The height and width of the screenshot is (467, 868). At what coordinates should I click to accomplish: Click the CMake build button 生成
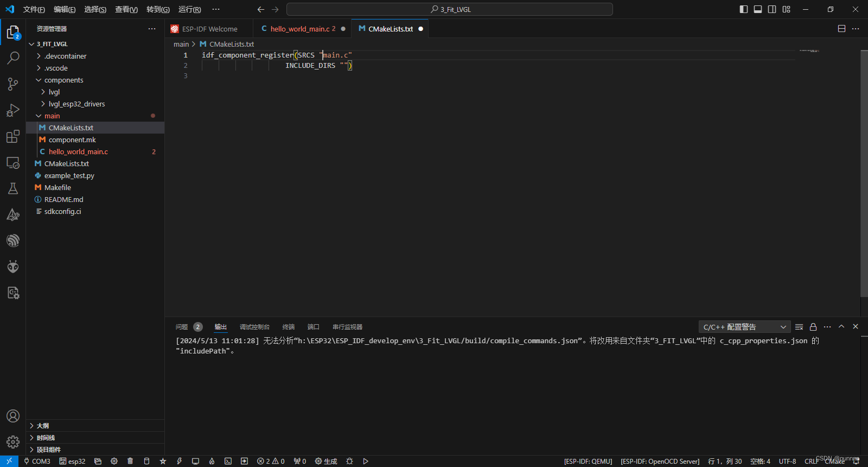point(326,461)
